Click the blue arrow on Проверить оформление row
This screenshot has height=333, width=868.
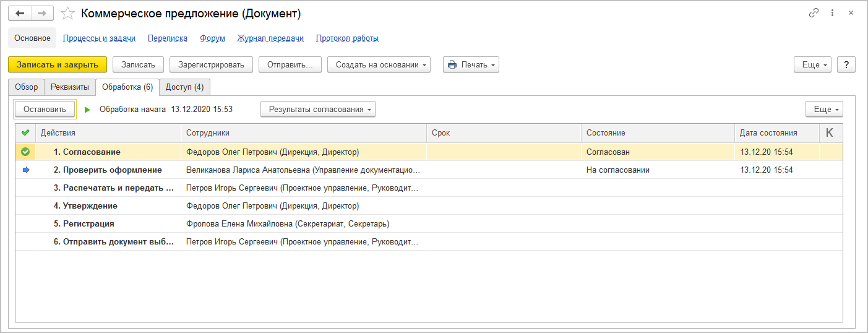(25, 170)
